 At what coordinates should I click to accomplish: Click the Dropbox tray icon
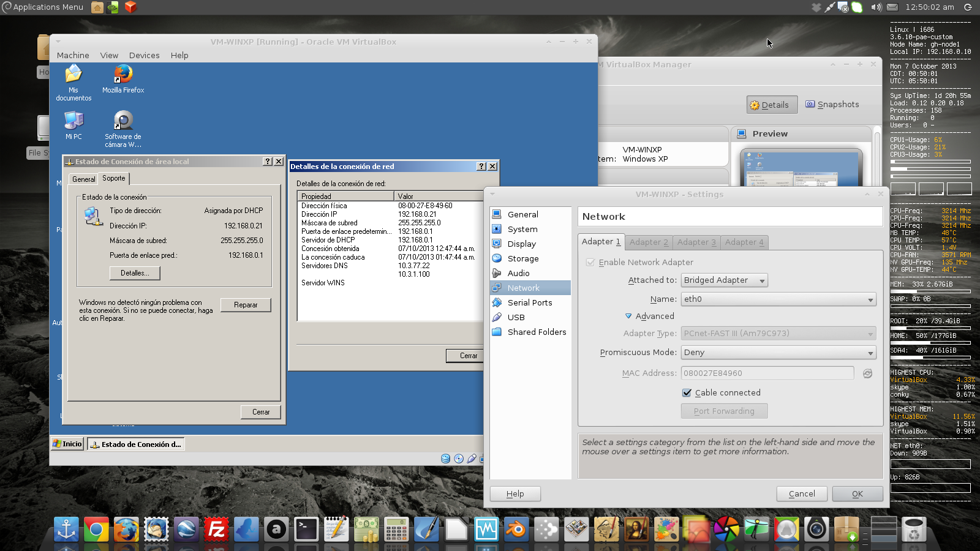pyautogui.click(x=816, y=7)
